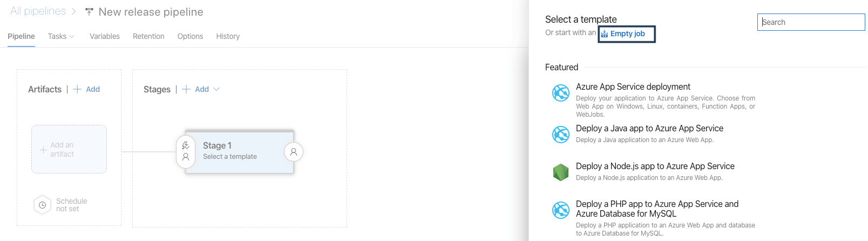Click the post-deployment conditions person icon
868x241 pixels.
pos(294,152)
